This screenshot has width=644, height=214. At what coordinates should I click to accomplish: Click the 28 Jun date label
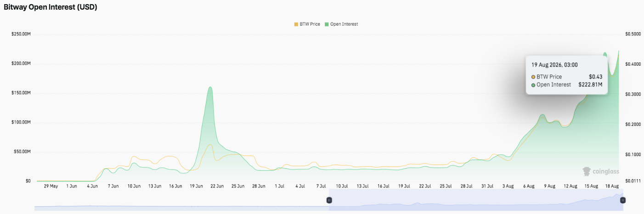click(259, 186)
